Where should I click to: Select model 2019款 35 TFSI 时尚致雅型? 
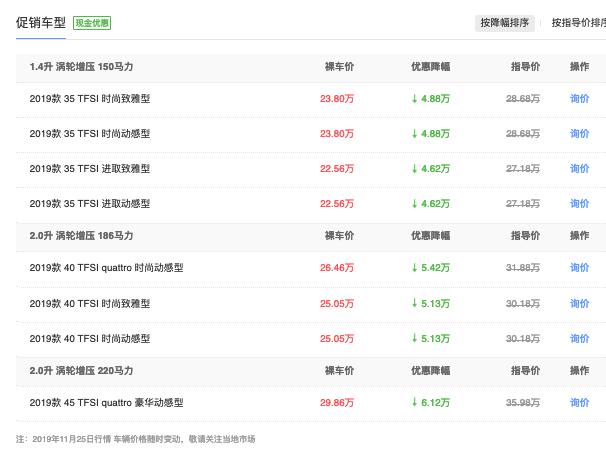coord(90,99)
